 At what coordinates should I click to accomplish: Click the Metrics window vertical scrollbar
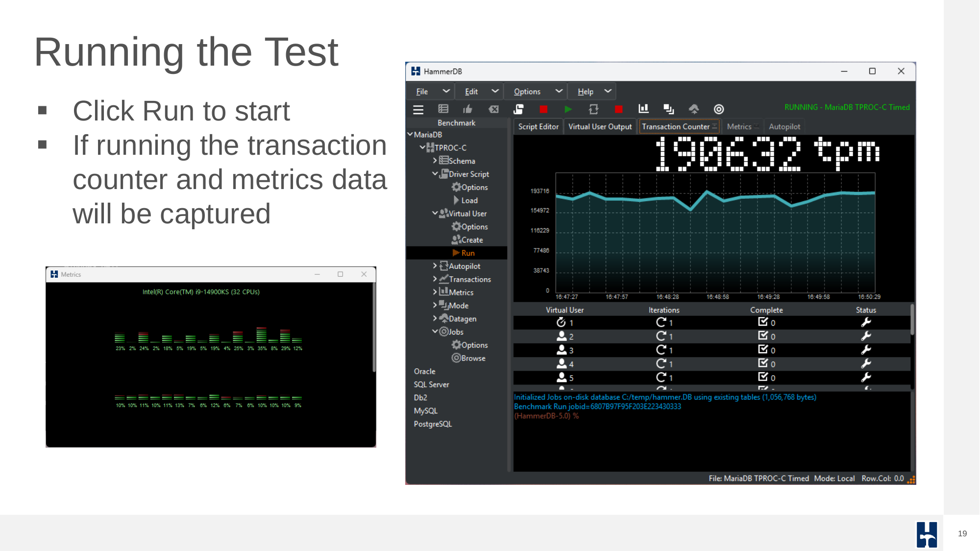[x=374, y=327]
